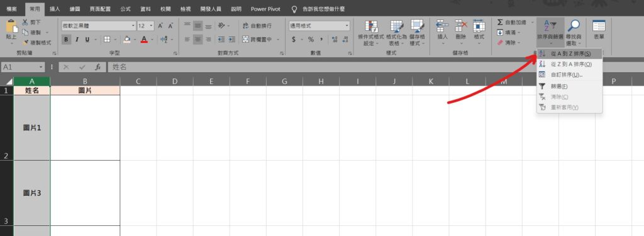Click the Tell Me lightbulb icon
This screenshot has width=644, height=236.
294,9
